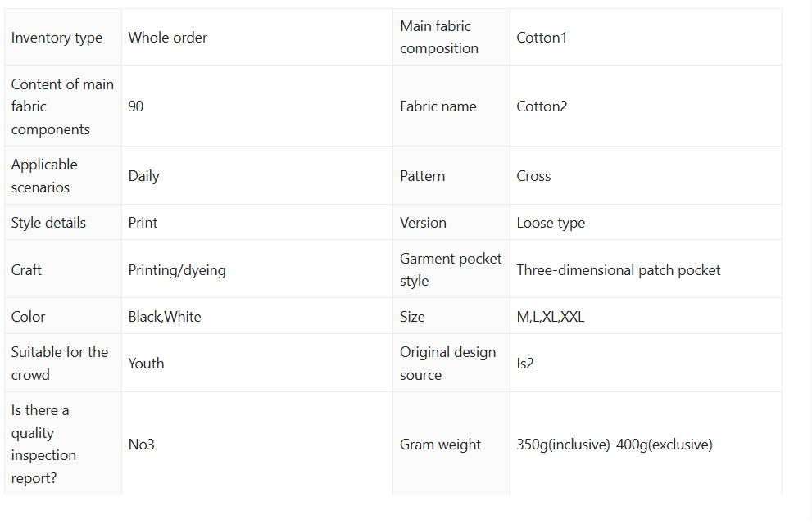Select the "Print" style details value
The image size is (812, 524).
pos(143,223)
